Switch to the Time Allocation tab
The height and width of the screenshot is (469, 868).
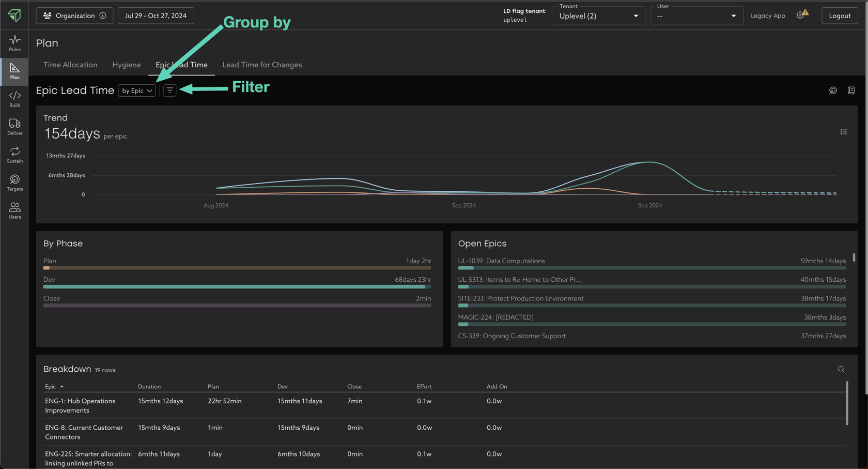(x=70, y=65)
